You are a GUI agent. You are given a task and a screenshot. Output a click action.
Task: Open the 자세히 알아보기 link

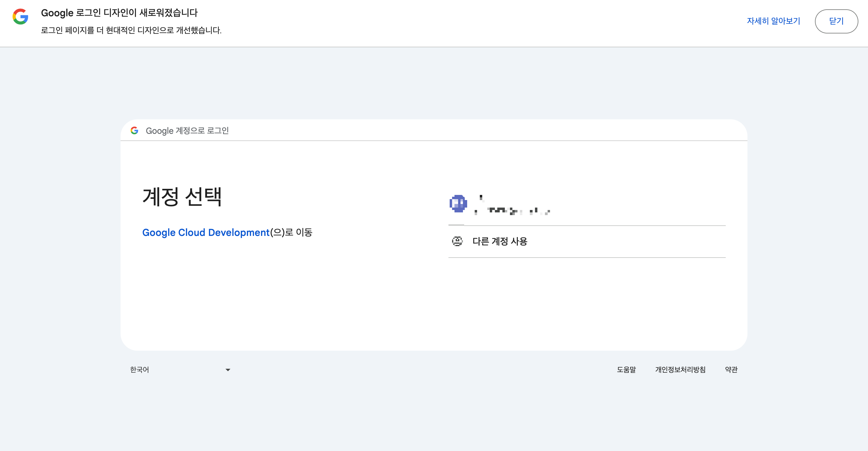773,21
